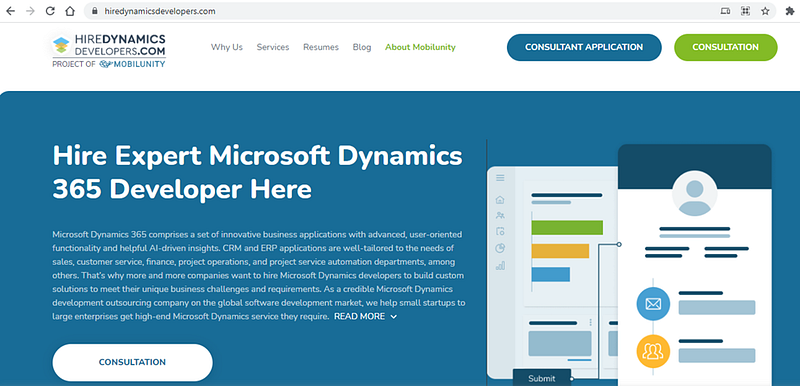Click the yellow bar in chart illustration

[560, 251]
